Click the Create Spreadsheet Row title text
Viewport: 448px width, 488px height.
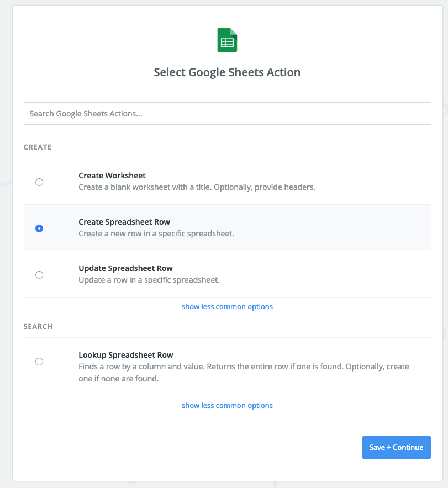[124, 222]
